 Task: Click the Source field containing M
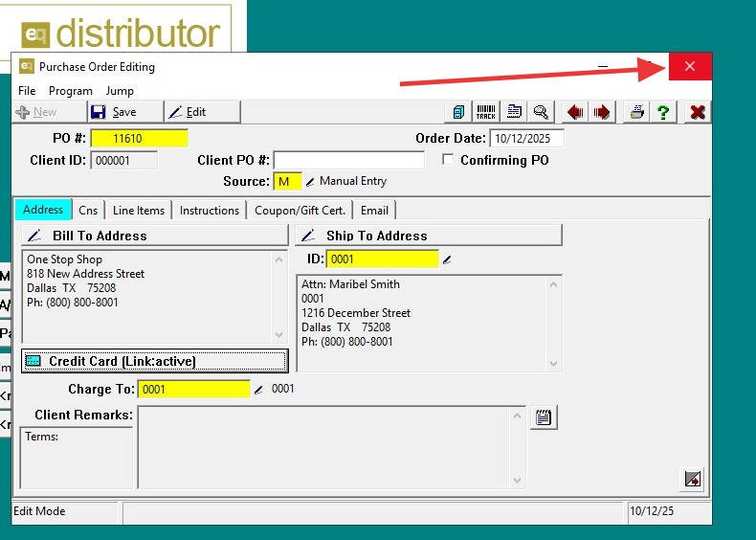(287, 182)
